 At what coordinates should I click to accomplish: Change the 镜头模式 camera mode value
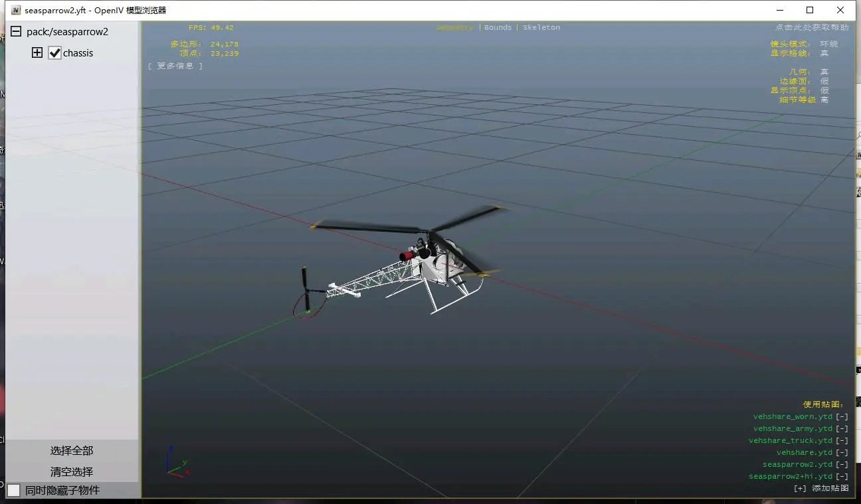click(x=828, y=44)
